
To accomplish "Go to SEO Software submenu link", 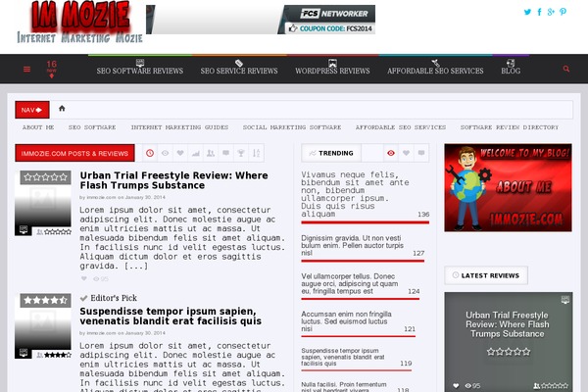I will pyautogui.click(x=92, y=127).
